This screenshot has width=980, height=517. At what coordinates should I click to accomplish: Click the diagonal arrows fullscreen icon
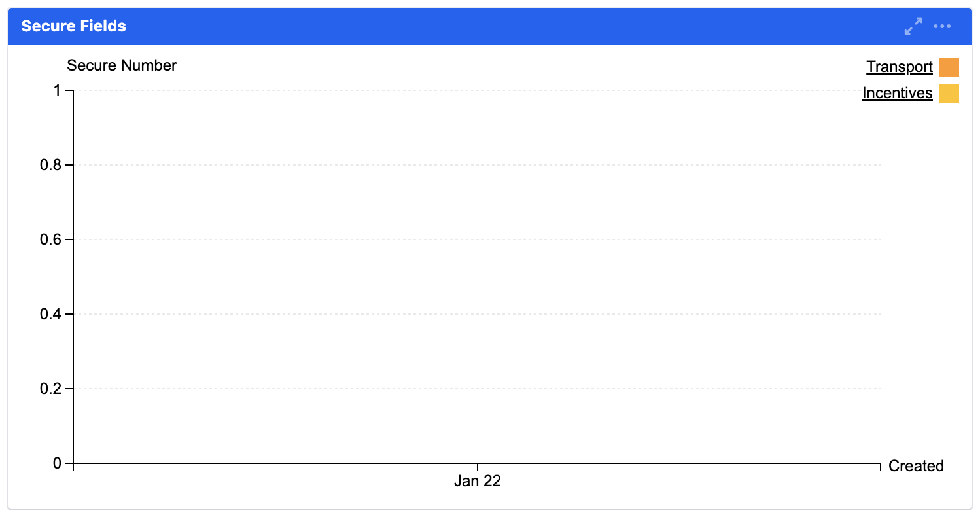(913, 26)
